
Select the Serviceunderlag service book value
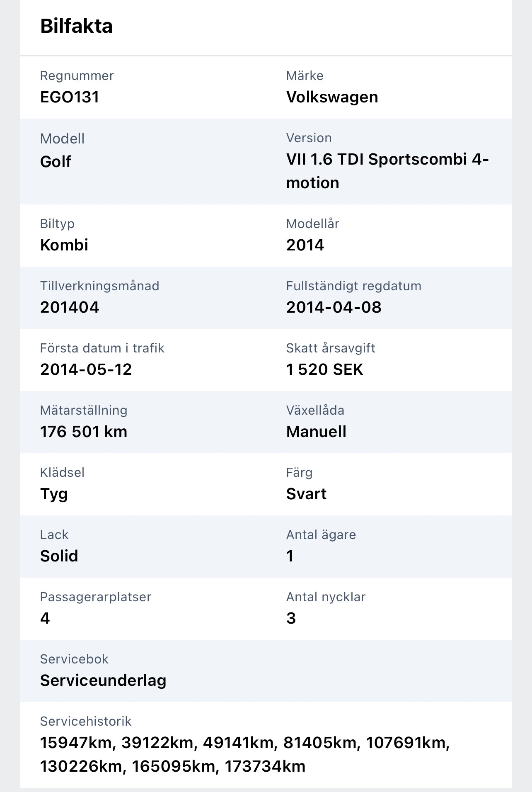click(x=103, y=680)
